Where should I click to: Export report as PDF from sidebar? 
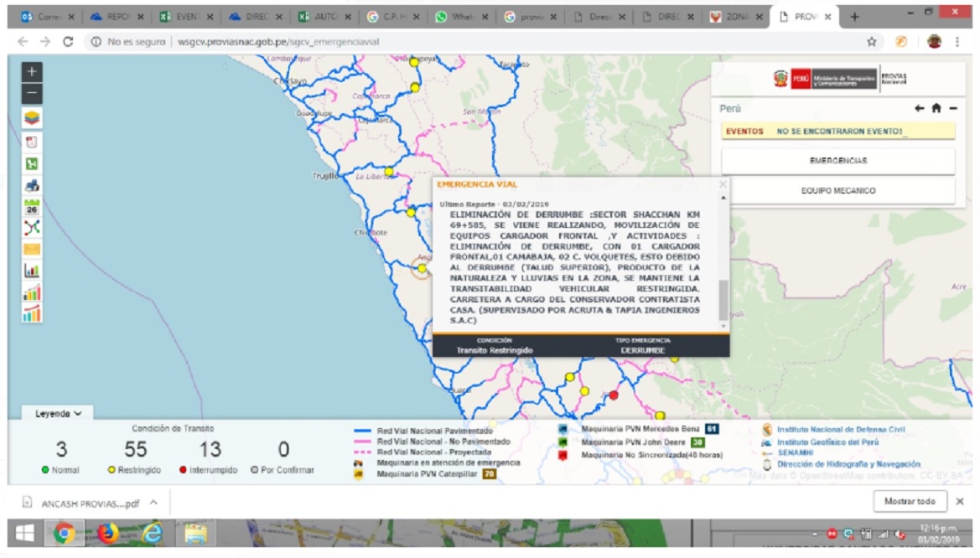point(32,142)
